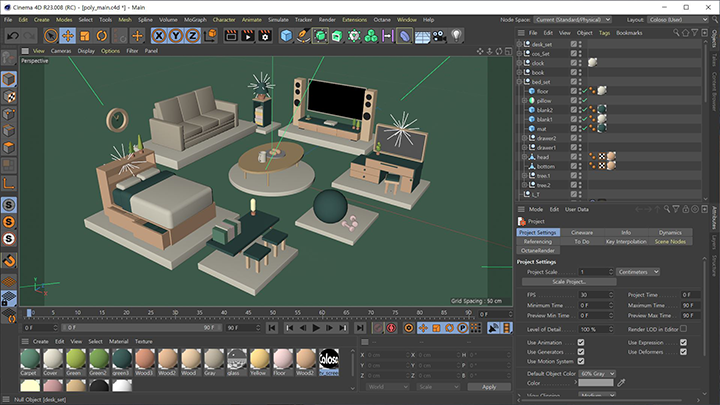Toggle Use Expression checkbox
Screen dimensions: 720x405
683,343
